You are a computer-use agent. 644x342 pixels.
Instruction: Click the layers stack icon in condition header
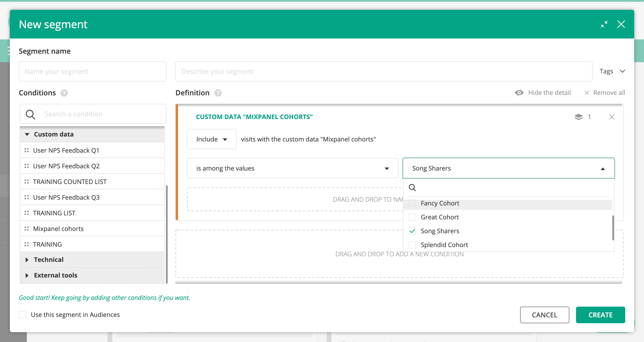578,117
